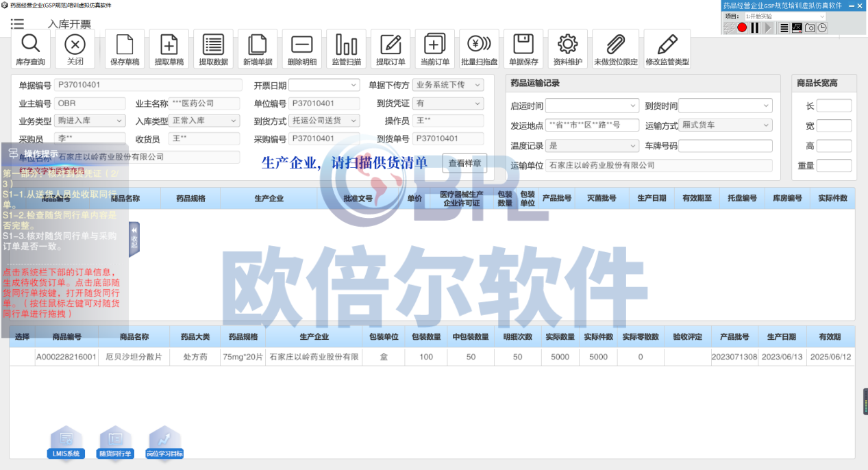Open 岗位学习目标 icon
This screenshot has width=868, height=470.
164,442
